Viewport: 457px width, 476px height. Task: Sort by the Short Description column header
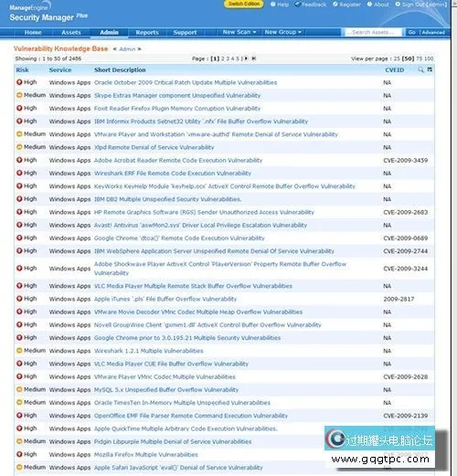(x=120, y=69)
